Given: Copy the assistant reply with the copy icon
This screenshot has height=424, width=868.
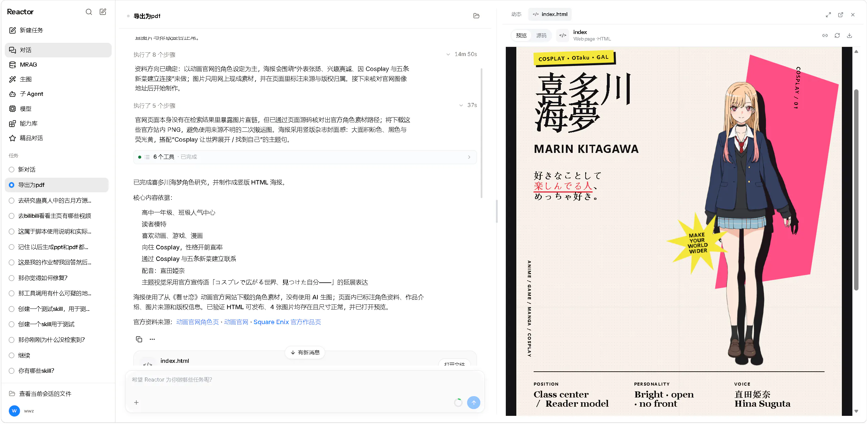Looking at the screenshot, I should (x=139, y=339).
